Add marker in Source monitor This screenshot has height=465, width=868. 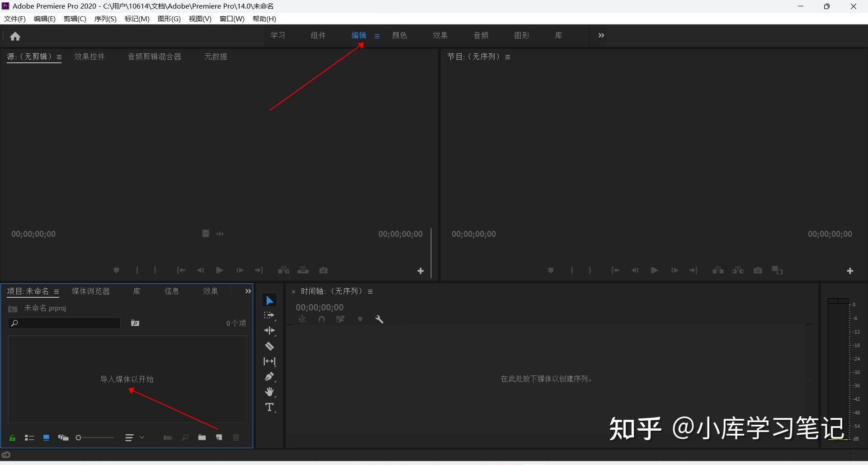(x=116, y=270)
